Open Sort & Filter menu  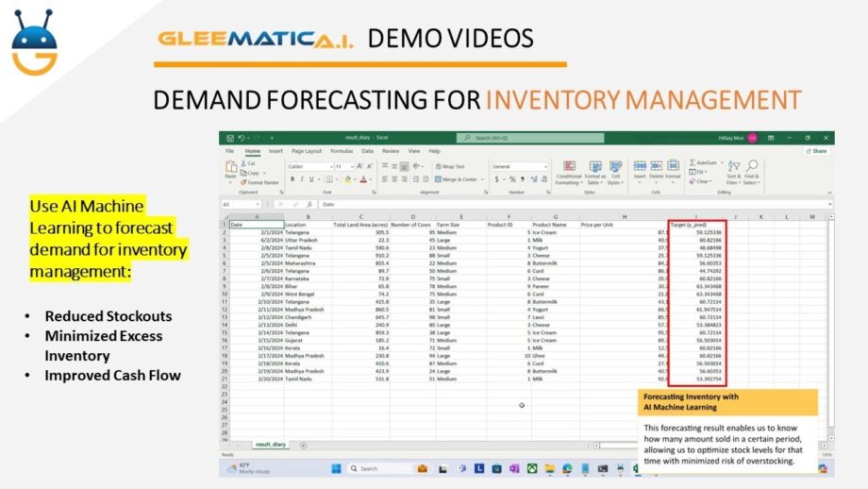tap(733, 173)
